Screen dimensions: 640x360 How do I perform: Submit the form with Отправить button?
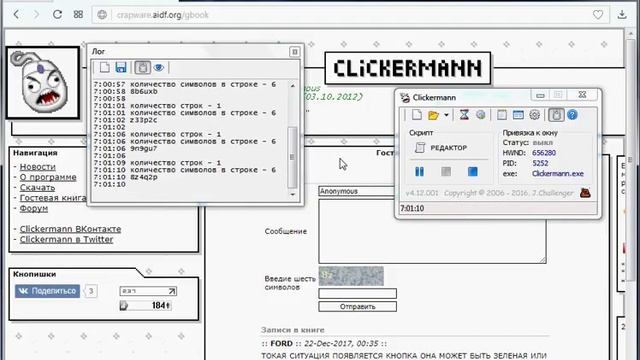[358, 307]
